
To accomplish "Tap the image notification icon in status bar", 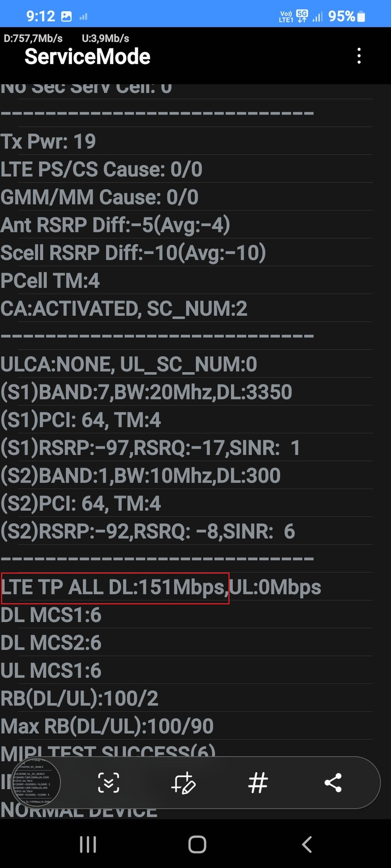I will pyautogui.click(x=66, y=16).
